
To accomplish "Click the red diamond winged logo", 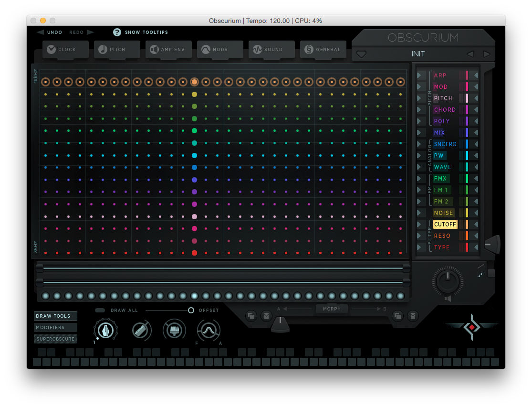I will coord(471,327).
